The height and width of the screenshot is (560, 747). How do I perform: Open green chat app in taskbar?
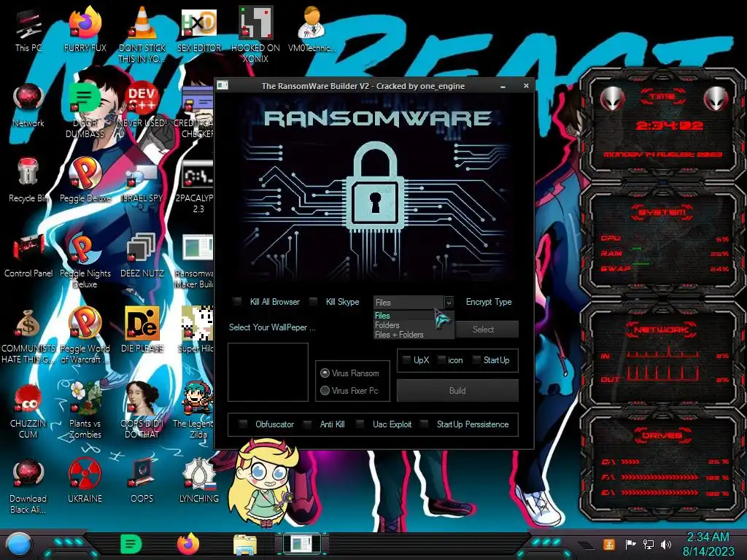(x=131, y=544)
